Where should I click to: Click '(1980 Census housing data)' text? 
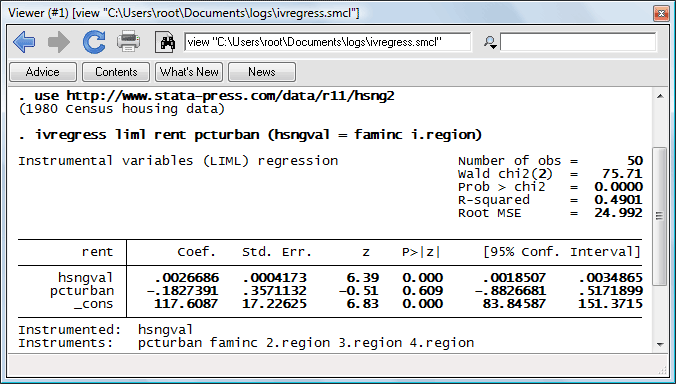122,109
